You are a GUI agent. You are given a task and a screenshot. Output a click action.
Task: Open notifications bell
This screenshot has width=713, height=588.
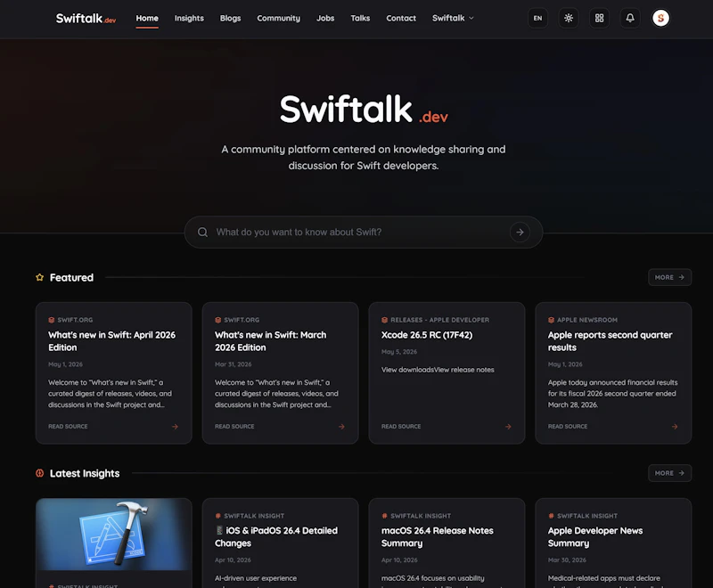(x=630, y=18)
